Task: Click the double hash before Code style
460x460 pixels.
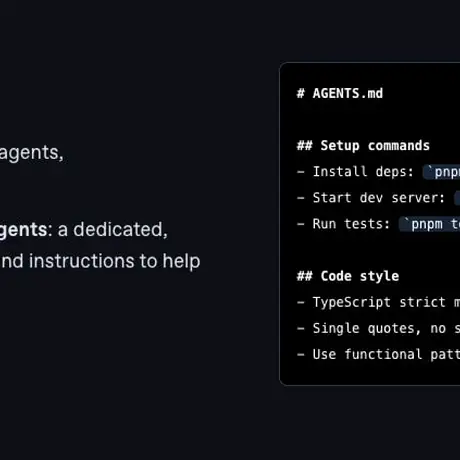Action: click(305, 276)
